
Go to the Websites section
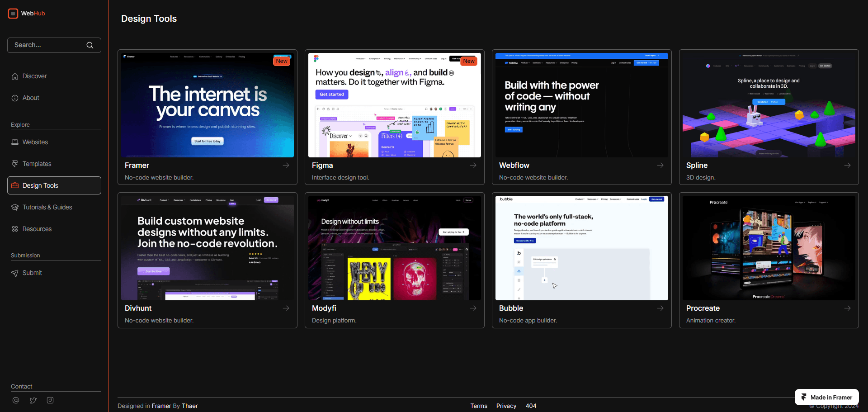pyautogui.click(x=54, y=142)
